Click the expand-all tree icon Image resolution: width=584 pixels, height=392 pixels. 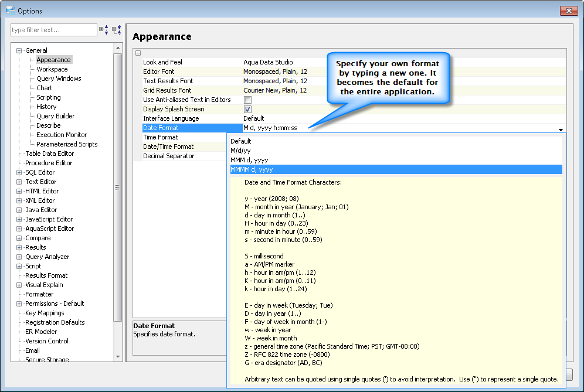tap(104, 30)
